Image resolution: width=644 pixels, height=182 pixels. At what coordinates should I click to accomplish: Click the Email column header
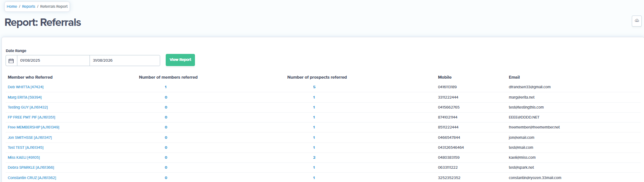[514, 77]
